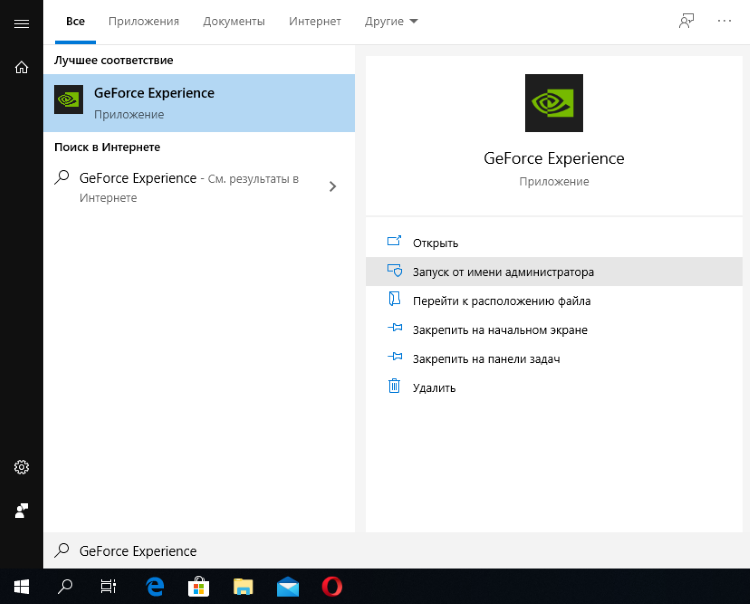Open the Mail app from the taskbar
750x604 pixels.
coord(288,587)
